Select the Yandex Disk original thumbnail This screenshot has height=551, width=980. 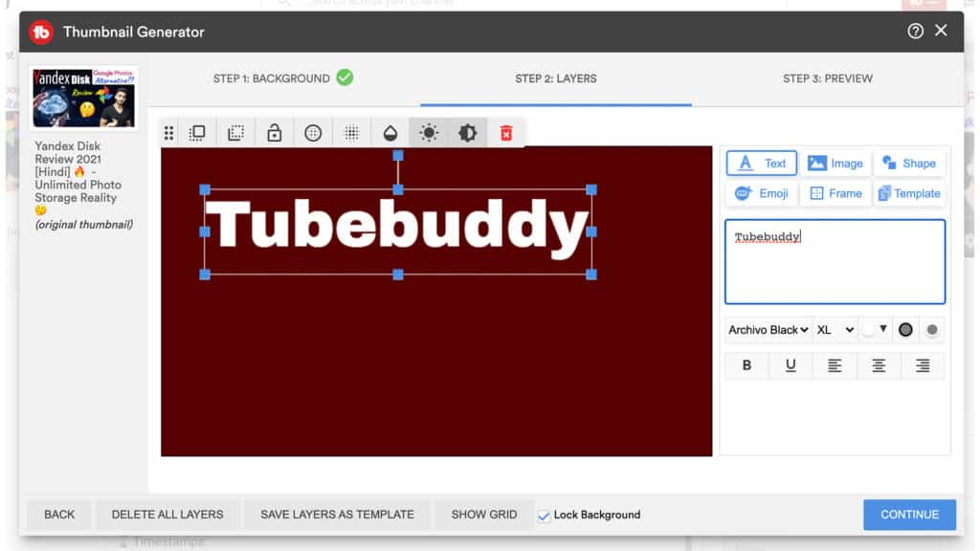[x=84, y=99]
